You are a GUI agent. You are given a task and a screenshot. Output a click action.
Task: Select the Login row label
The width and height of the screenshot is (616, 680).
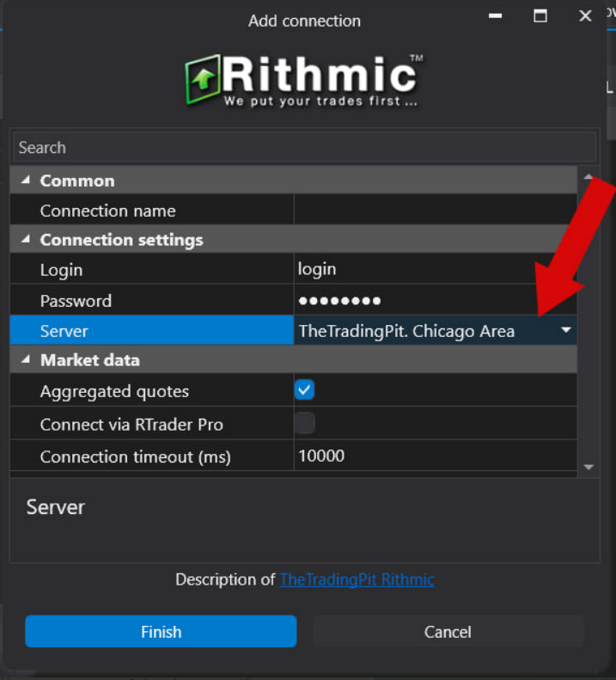(x=61, y=270)
